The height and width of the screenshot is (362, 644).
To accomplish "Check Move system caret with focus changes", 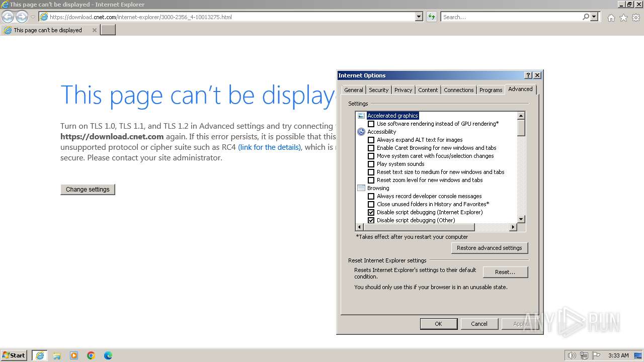I will (x=371, y=156).
